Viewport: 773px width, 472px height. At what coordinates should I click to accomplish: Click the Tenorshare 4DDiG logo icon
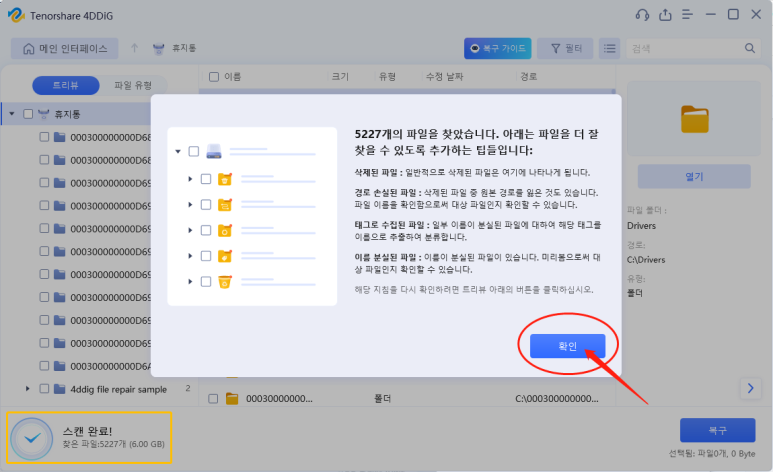(16, 15)
